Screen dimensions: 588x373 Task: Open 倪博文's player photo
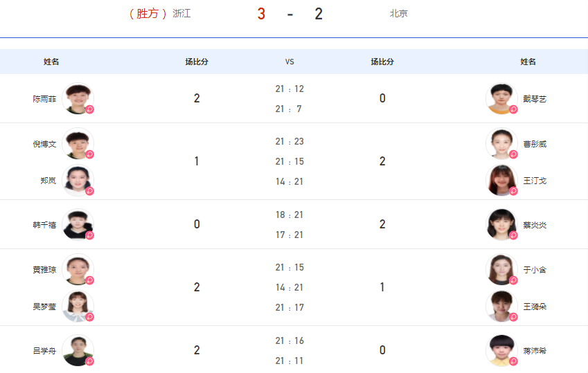point(78,143)
